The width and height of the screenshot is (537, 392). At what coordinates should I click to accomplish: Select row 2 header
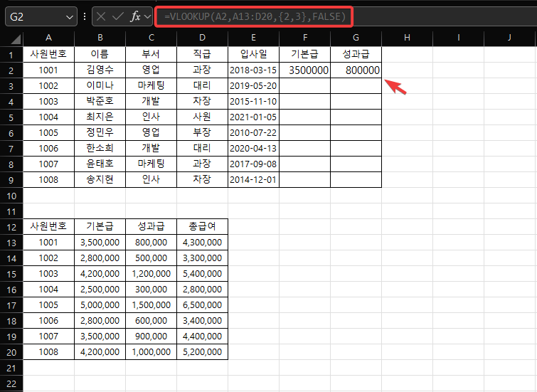point(11,70)
